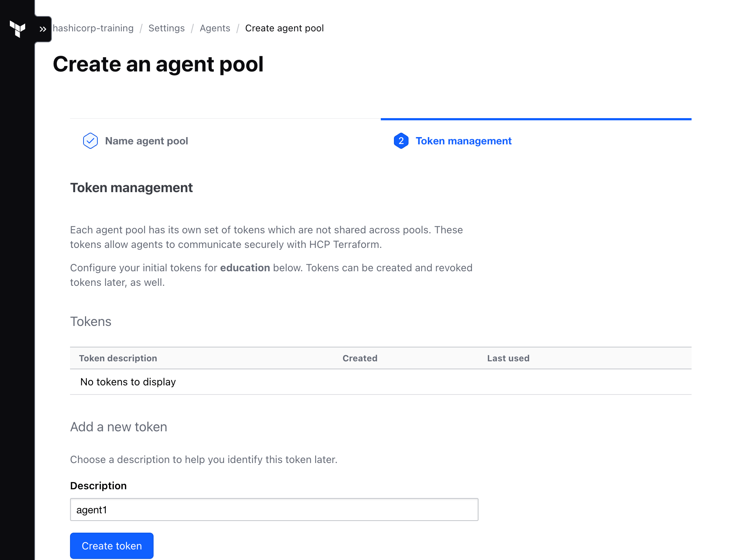Open the Agents breadcrumb link
747x560 pixels.
click(215, 28)
